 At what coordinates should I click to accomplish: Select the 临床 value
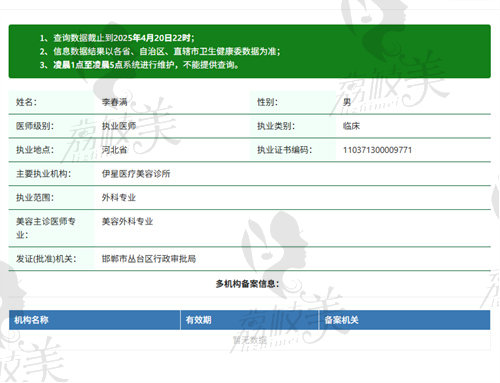tap(351, 126)
